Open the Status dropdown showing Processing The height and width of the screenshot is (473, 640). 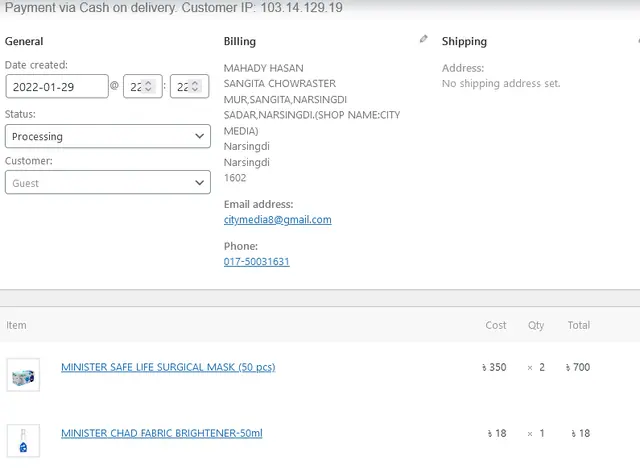(x=108, y=136)
